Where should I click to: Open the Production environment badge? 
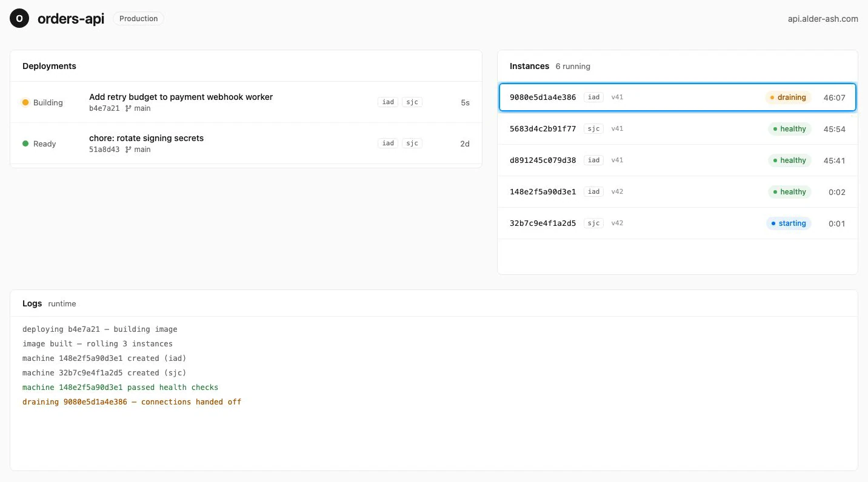tap(138, 19)
